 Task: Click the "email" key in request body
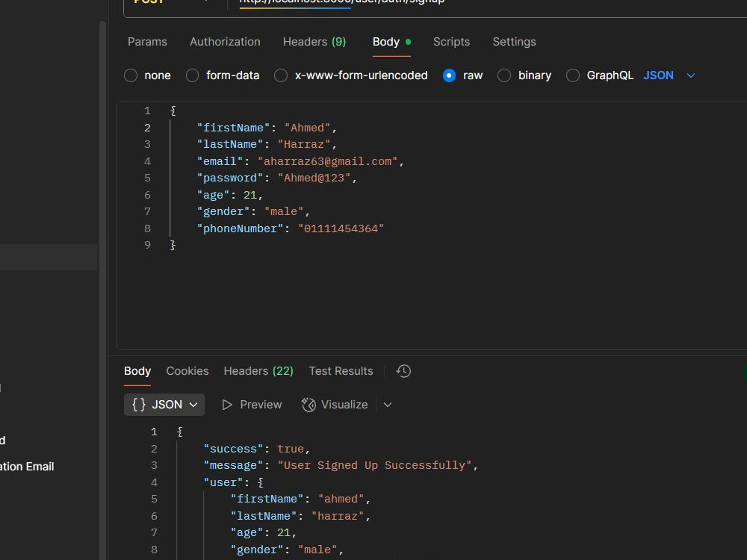[x=220, y=161]
